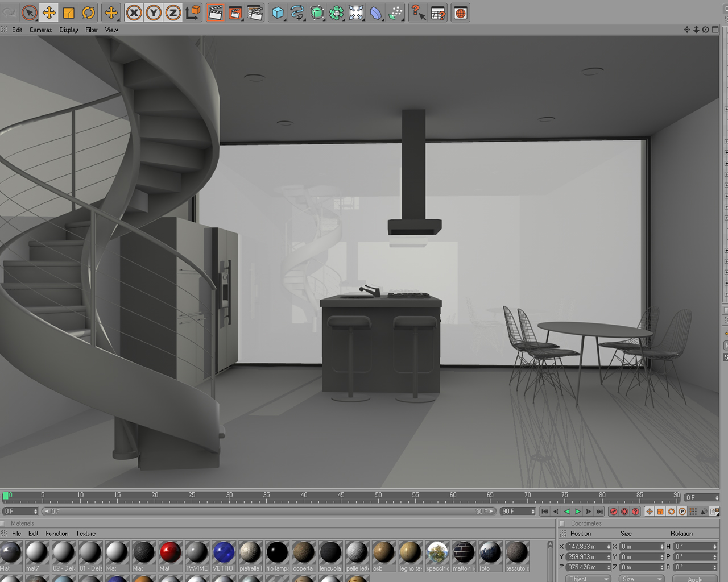728x582 pixels.
Task: Toggle Position keyframe recording
Action: 650,512
